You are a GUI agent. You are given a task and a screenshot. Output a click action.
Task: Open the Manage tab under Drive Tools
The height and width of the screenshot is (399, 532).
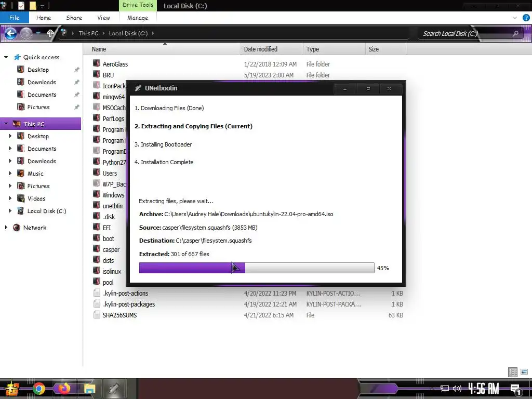137,18
